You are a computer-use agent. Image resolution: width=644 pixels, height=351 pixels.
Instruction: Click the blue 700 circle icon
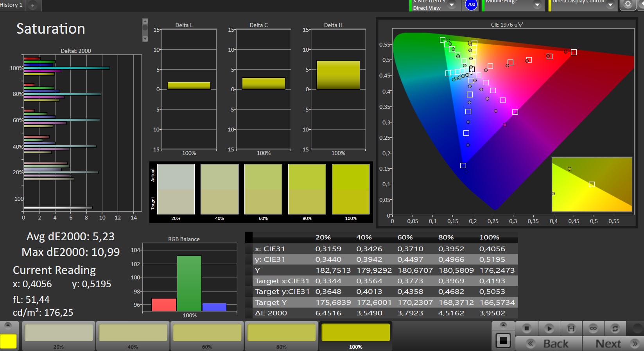(x=471, y=5)
